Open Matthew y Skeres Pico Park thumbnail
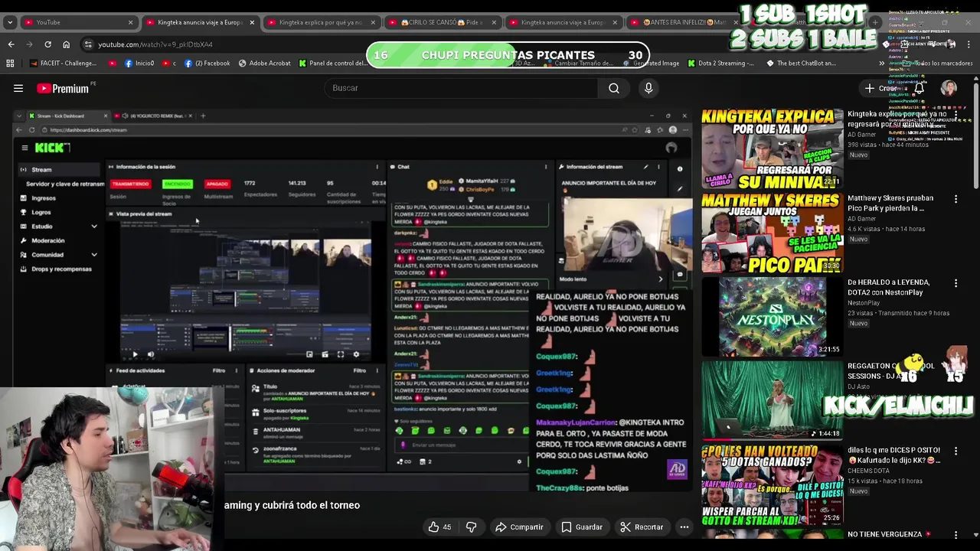980x551 pixels. (x=772, y=233)
